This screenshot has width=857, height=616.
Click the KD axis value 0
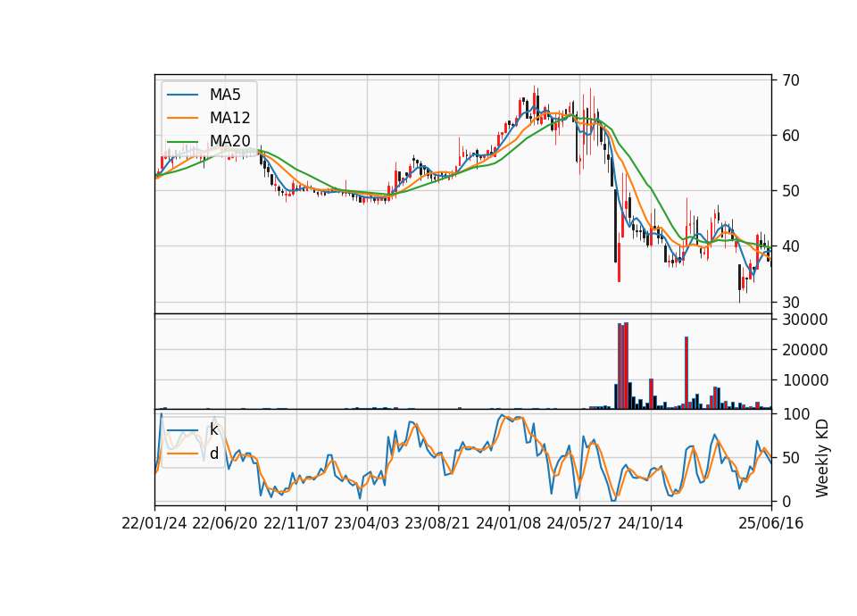point(786,501)
